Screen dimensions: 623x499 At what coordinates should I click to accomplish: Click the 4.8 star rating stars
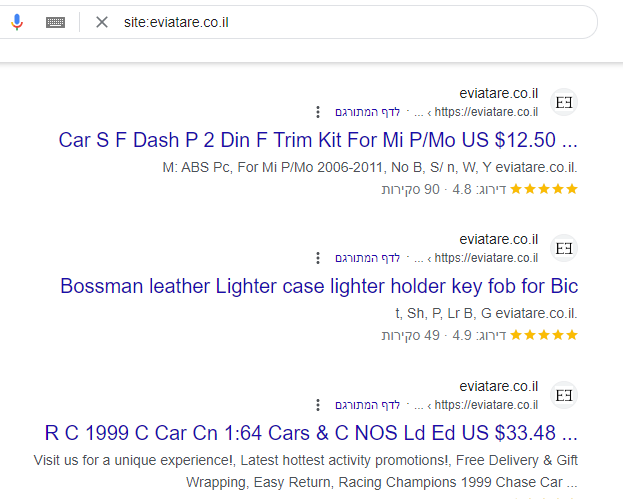544,189
